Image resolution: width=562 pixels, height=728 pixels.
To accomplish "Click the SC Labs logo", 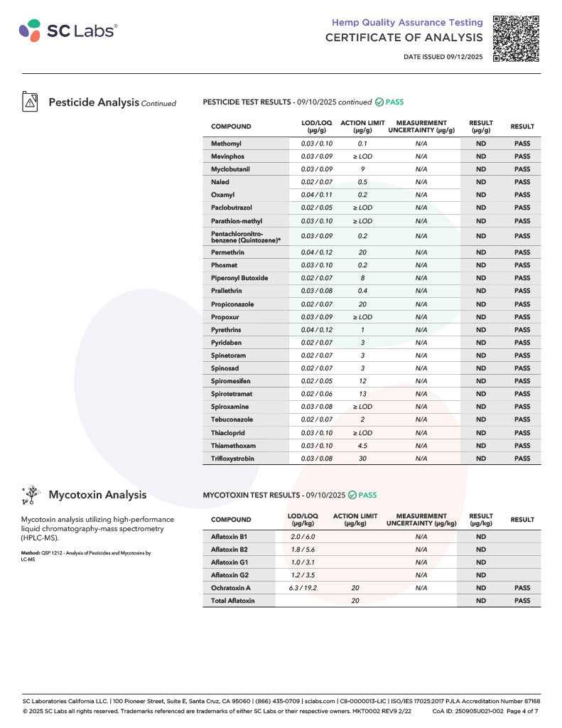I will click(68, 31).
